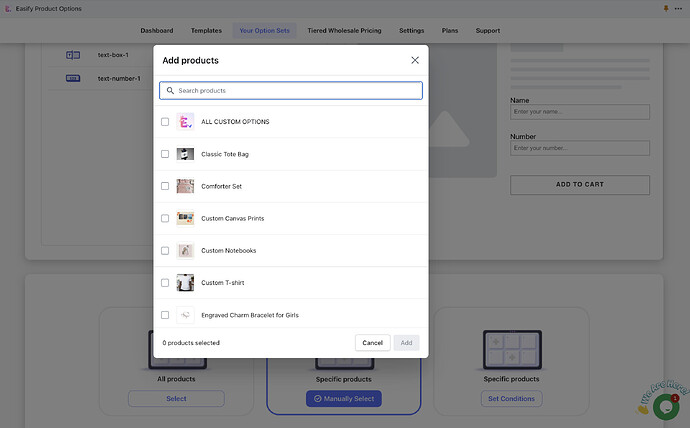Focus the Search products field

(291, 91)
